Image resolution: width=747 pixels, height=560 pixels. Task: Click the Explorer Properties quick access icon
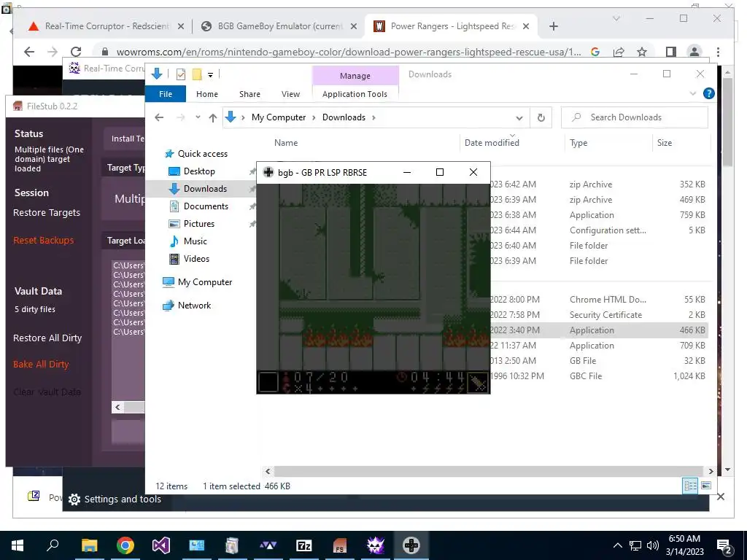click(181, 74)
